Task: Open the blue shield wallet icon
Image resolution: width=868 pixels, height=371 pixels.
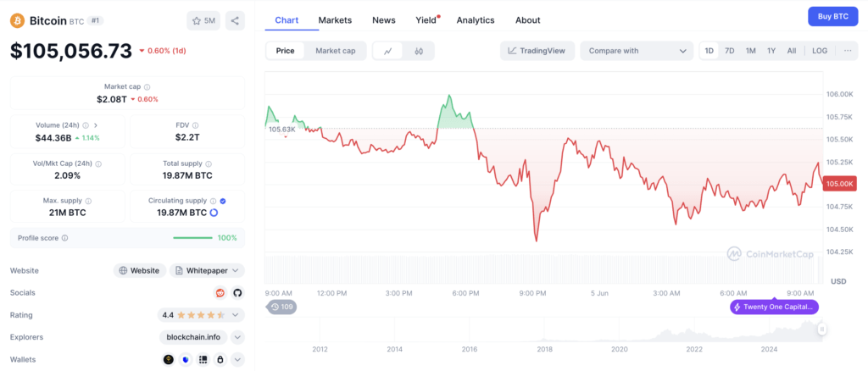Action: pyautogui.click(x=186, y=360)
